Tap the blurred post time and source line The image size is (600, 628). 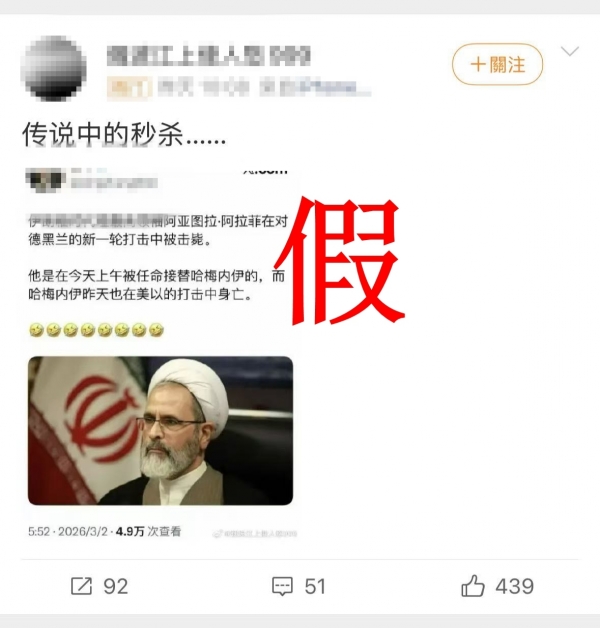coord(264,88)
